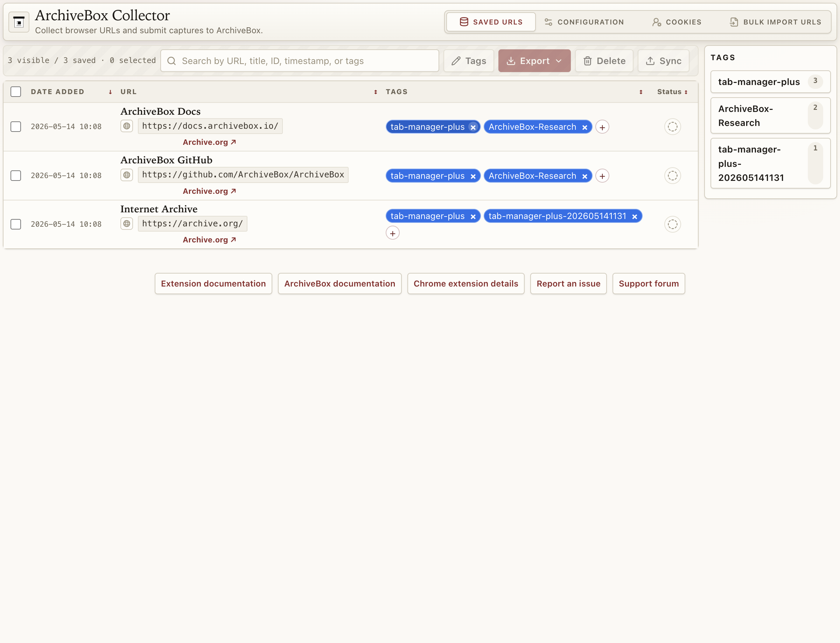Image resolution: width=840 pixels, height=643 pixels.
Task: Click the Tags edit button
Action: (469, 61)
